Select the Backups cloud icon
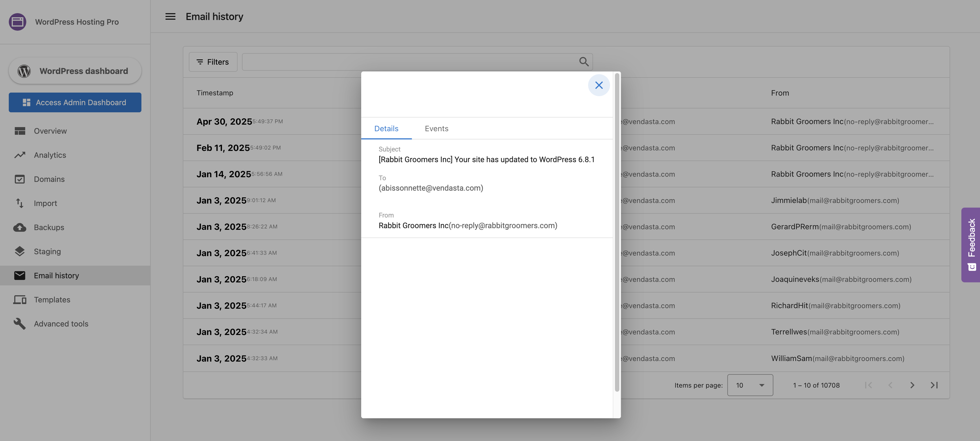 [20, 227]
